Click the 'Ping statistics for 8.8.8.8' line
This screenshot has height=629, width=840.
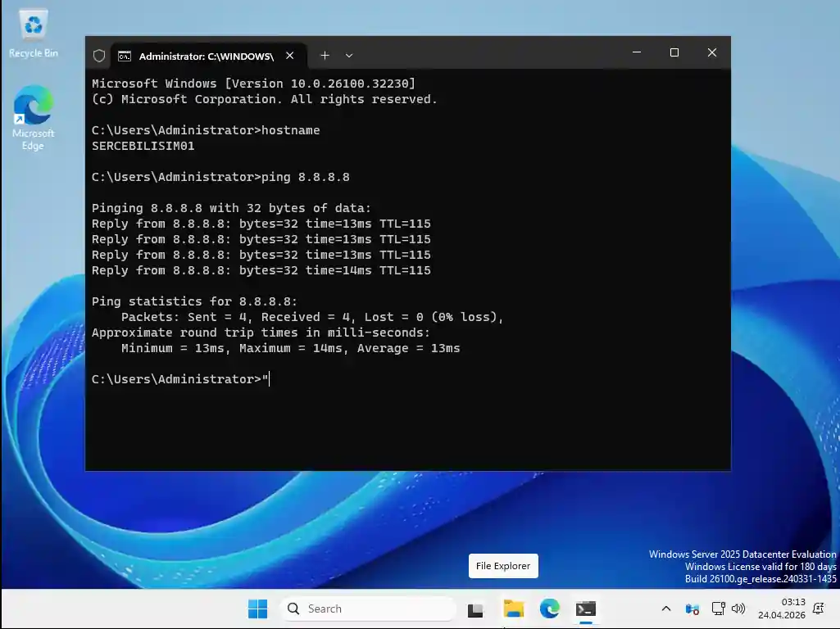click(194, 301)
